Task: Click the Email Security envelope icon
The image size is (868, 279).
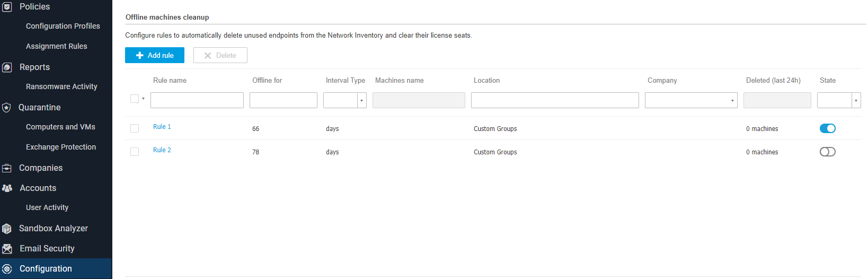Action: coord(7,249)
